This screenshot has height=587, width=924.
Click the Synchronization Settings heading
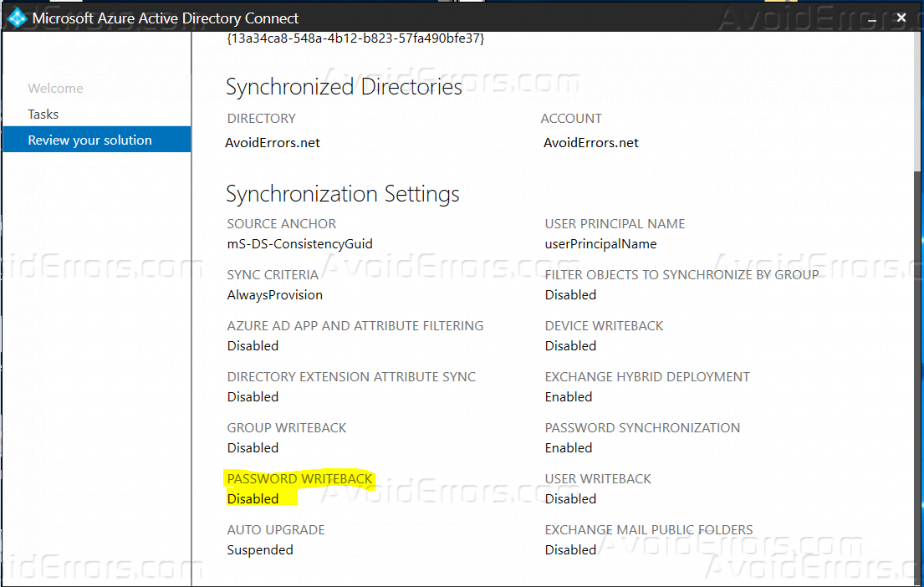tap(343, 193)
